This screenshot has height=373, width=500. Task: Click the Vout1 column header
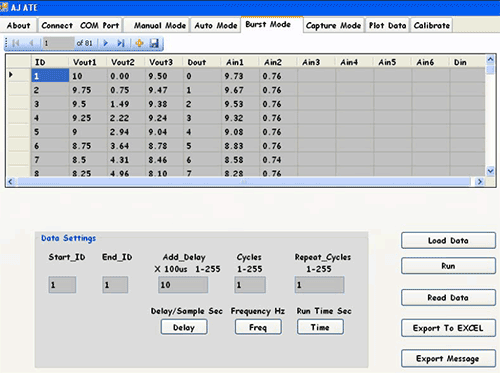click(88, 62)
